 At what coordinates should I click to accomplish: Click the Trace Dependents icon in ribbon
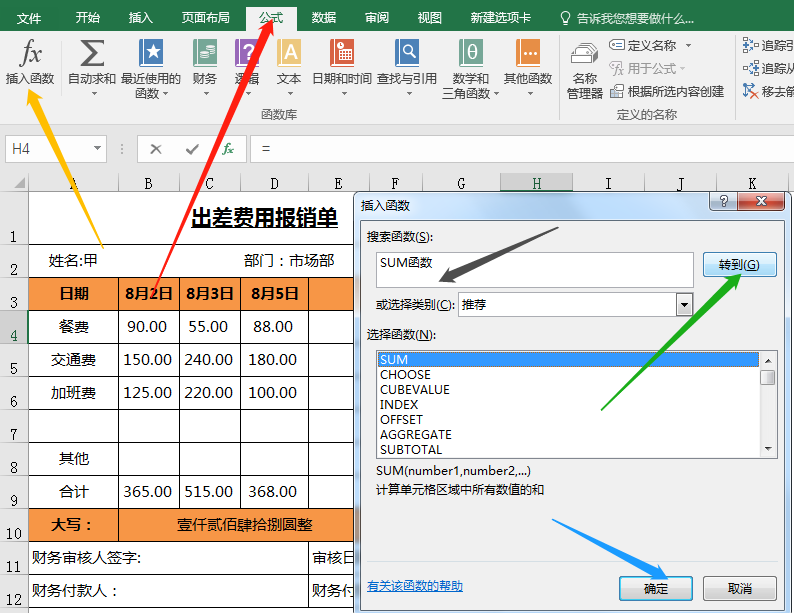pos(750,68)
